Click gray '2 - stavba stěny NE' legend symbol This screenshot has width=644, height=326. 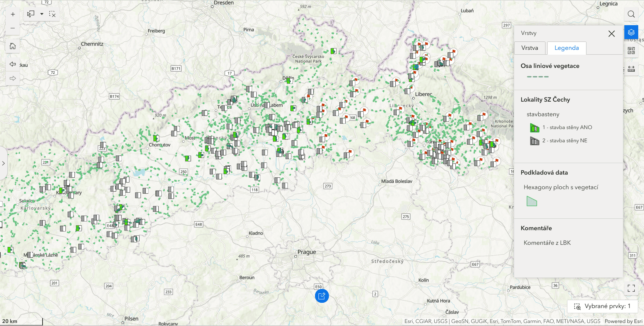point(535,141)
